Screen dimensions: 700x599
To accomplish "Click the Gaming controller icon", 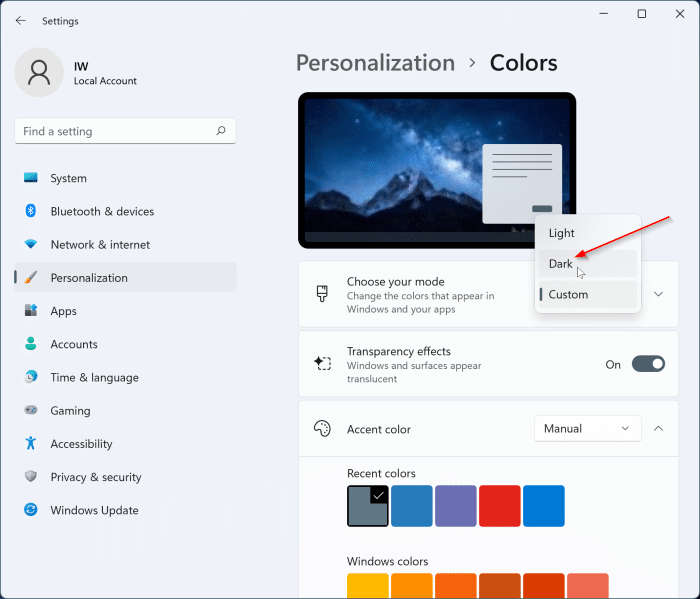I will point(31,410).
